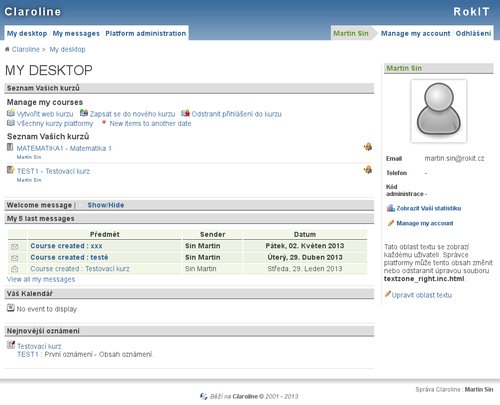Click the Claroline home breadcrumb
500x405 pixels.
pos(25,49)
